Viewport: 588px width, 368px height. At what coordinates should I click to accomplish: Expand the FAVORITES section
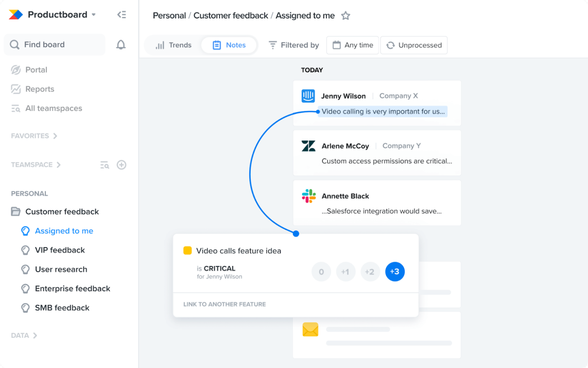55,136
